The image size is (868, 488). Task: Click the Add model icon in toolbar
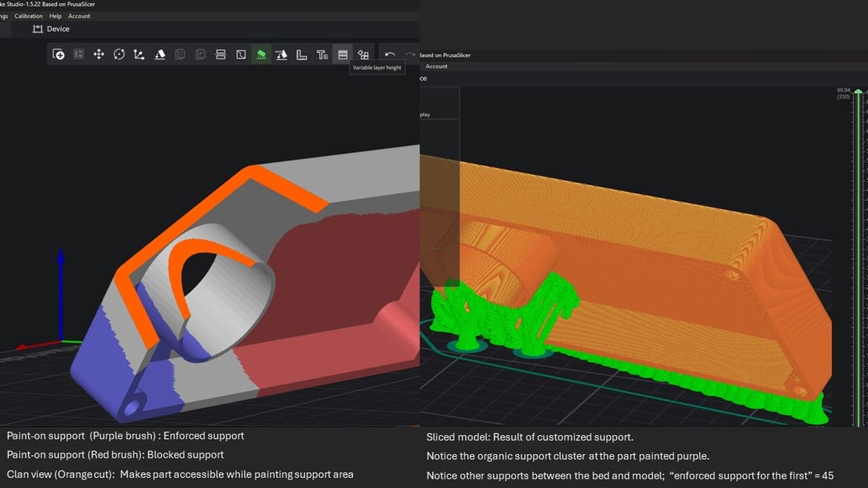click(x=59, y=54)
